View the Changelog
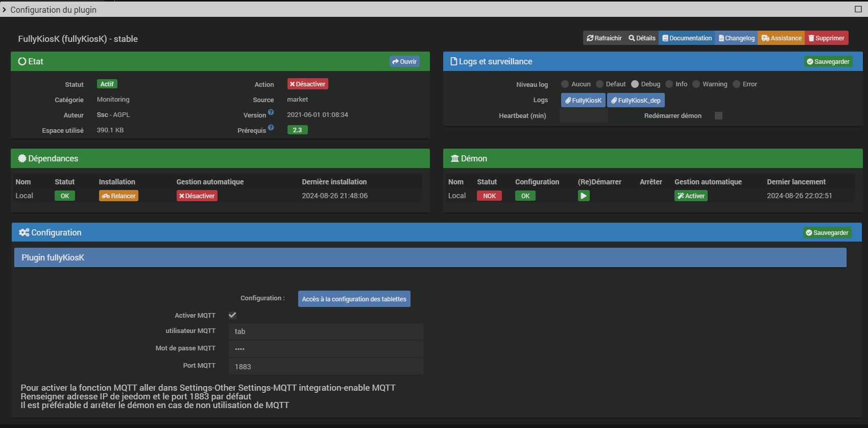 (x=736, y=38)
